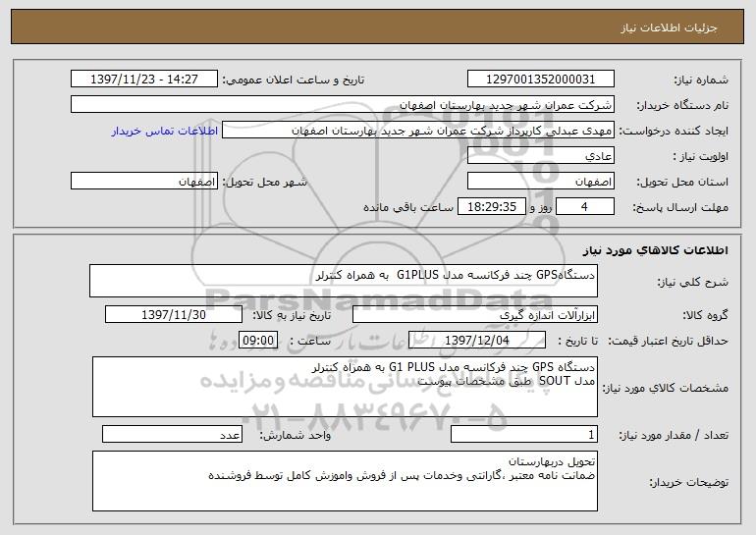Click the remaining time field 18:29:35
The image size is (756, 535).
point(491,207)
